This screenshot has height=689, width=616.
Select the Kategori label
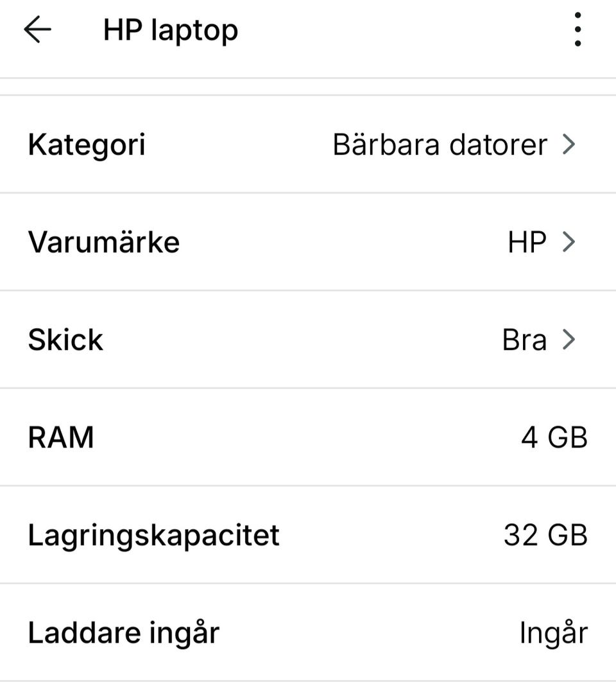point(87,145)
